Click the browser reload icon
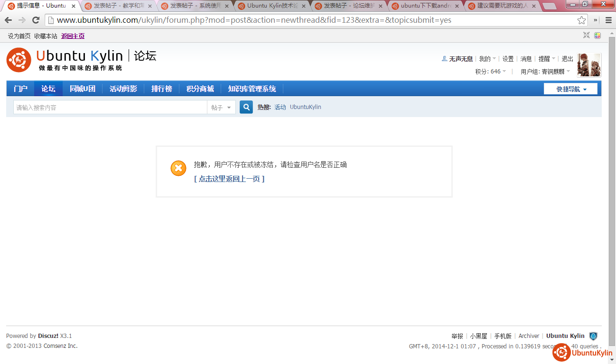 (36, 20)
